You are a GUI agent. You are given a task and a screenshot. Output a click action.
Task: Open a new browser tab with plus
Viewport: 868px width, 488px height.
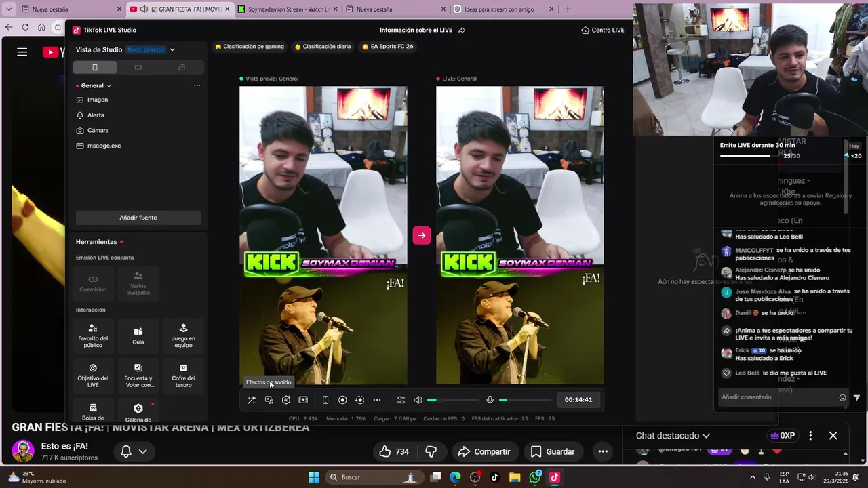point(568,9)
